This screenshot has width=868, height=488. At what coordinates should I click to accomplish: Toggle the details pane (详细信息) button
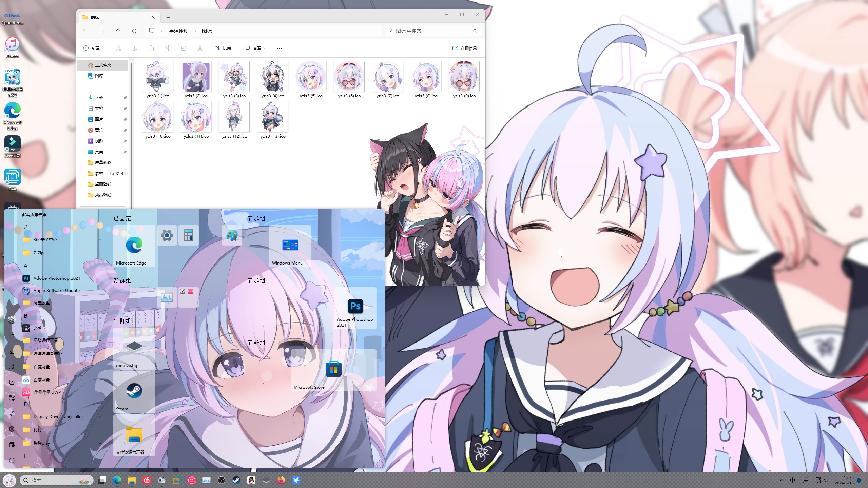(x=465, y=48)
